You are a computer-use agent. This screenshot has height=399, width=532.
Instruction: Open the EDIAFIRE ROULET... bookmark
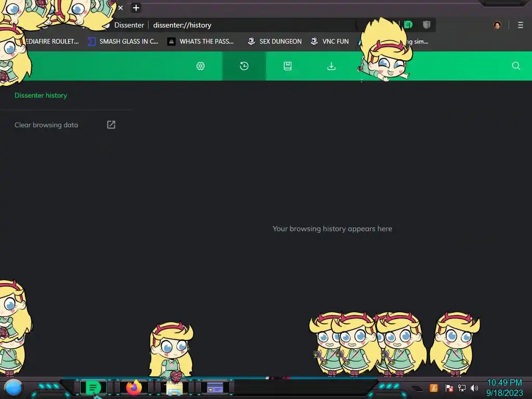(x=52, y=42)
